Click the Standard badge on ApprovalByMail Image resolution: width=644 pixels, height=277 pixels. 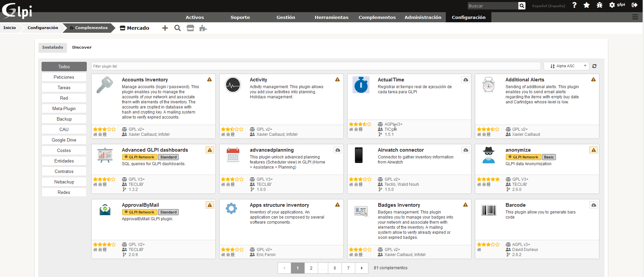(168, 212)
